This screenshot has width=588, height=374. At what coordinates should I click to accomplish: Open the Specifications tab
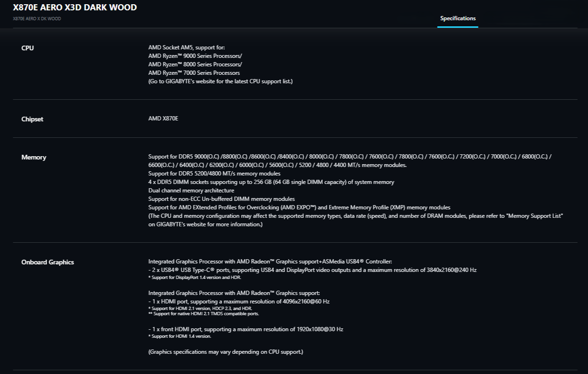coord(458,18)
